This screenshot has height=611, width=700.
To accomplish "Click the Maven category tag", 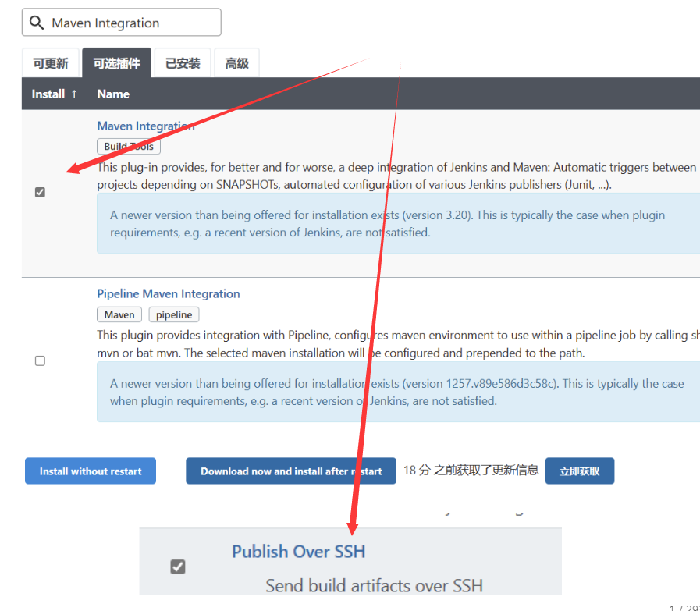I will (119, 314).
